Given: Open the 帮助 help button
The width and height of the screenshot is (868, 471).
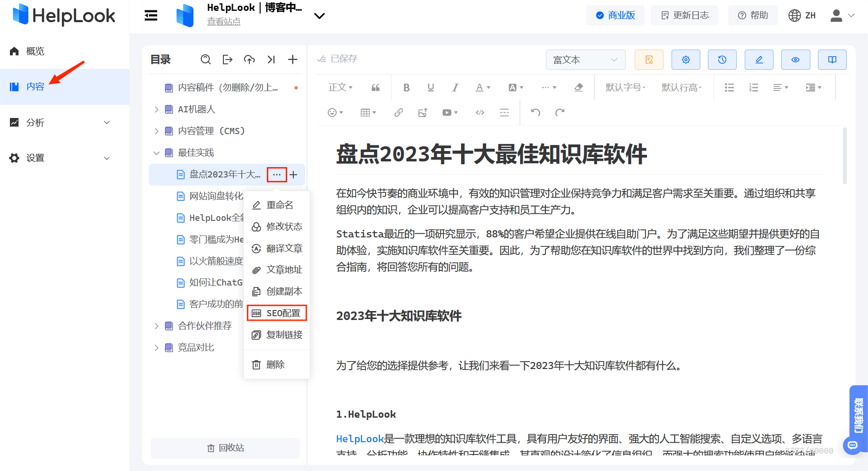Looking at the screenshot, I should coord(753,16).
